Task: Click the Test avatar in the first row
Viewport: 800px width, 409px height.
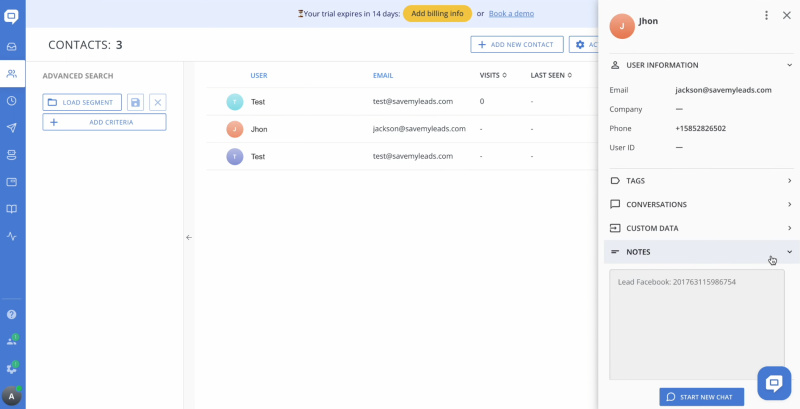Action: (x=235, y=102)
